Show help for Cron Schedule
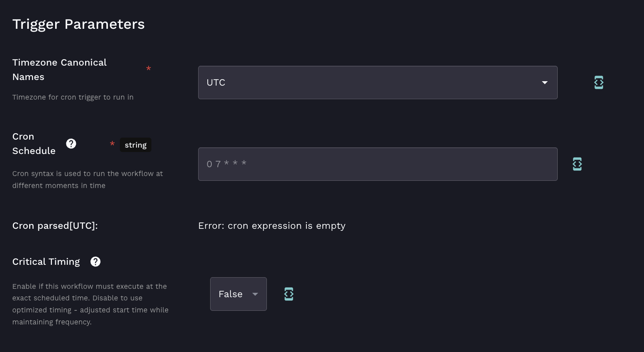Viewport: 644px width, 352px height. [x=71, y=144]
